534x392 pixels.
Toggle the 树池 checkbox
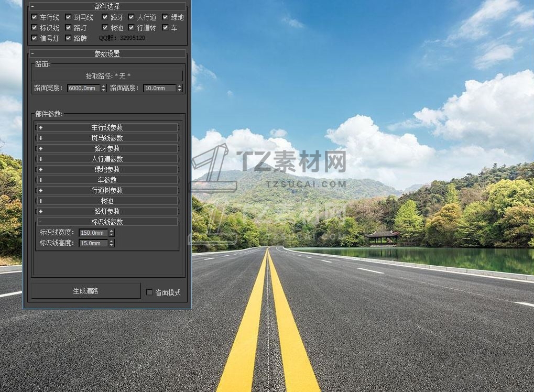[x=105, y=28]
